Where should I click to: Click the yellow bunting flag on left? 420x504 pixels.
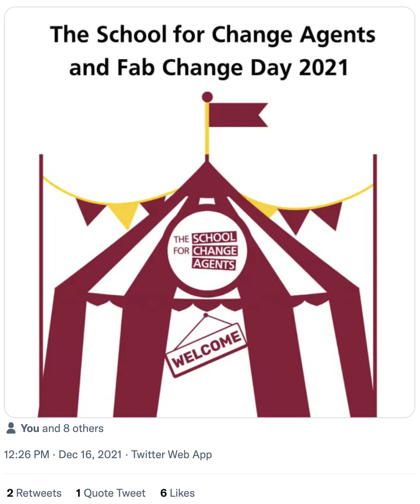point(124,215)
